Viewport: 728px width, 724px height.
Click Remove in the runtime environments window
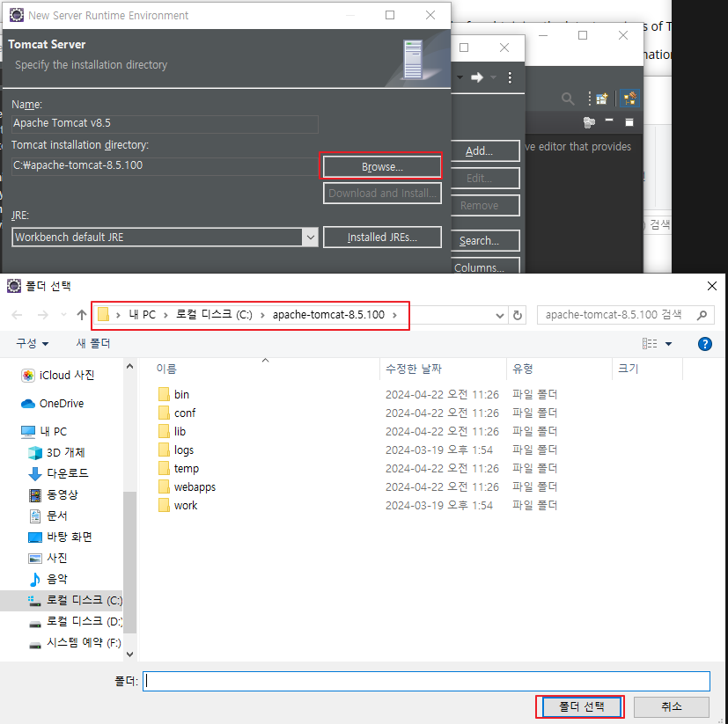[485, 206]
